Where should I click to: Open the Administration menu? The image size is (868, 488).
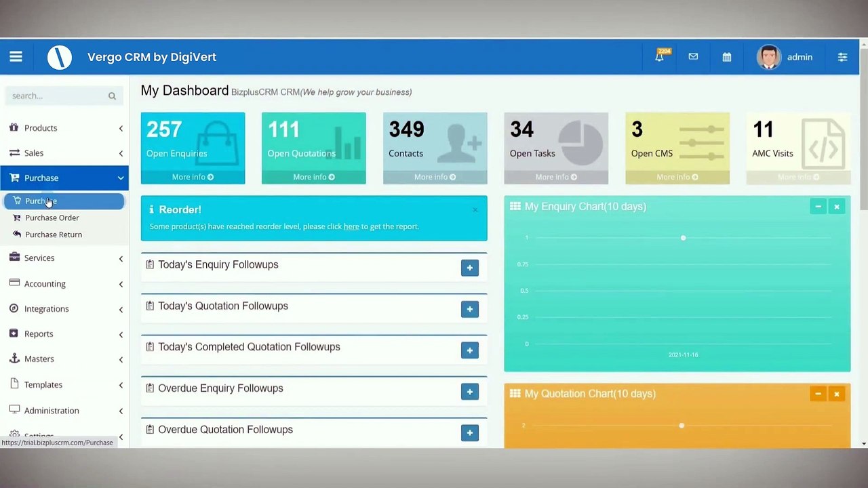(64, 410)
